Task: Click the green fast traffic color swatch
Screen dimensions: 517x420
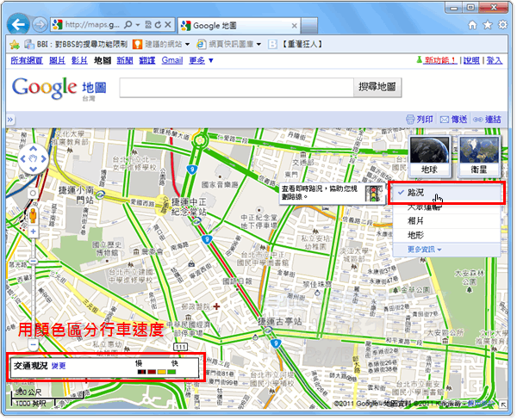Action: (171, 372)
